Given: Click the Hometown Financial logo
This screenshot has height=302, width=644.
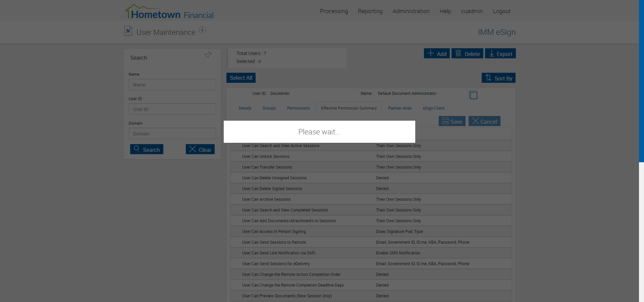Looking at the screenshot, I should tap(169, 12).
